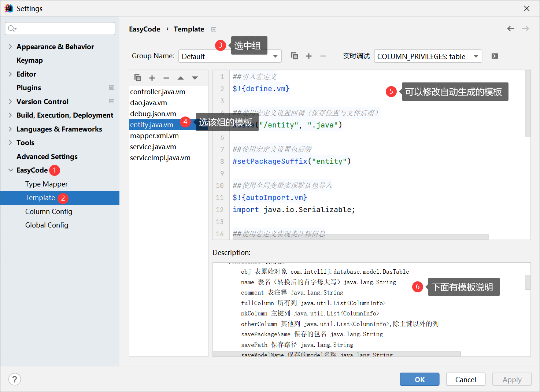
Task: Expand Languages & Frameworks node
Action: click(10, 129)
